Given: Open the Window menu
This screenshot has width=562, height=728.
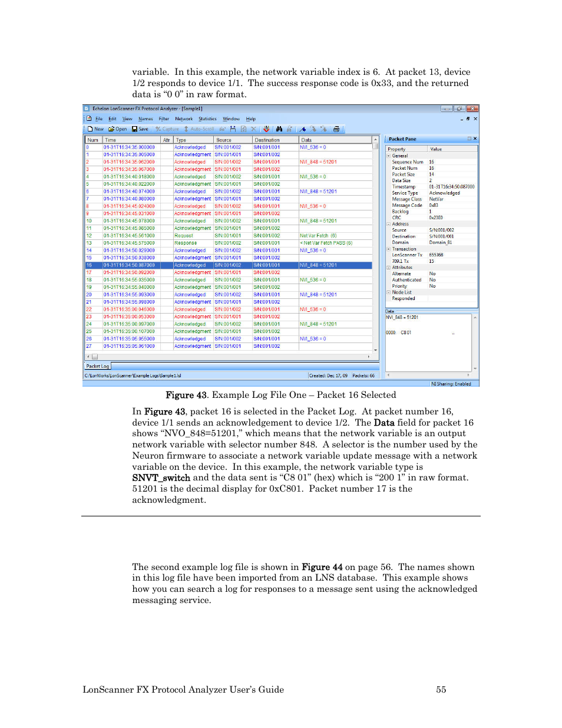Looking at the screenshot, I should (231, 119).
